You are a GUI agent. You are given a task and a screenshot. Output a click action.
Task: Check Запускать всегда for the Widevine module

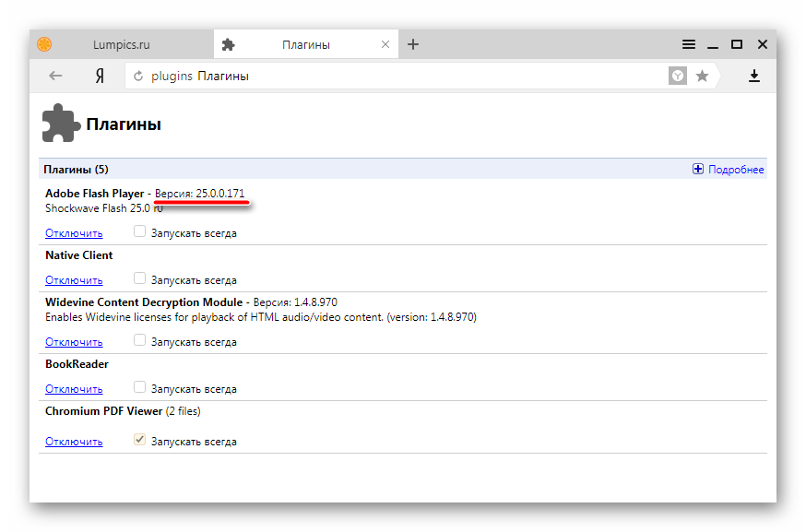(x=139, y=339)
